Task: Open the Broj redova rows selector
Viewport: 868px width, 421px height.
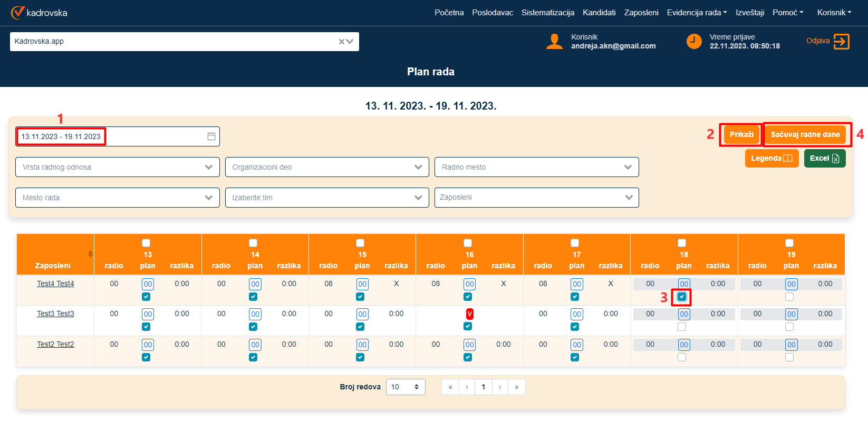Action: (x=405, y=387)
